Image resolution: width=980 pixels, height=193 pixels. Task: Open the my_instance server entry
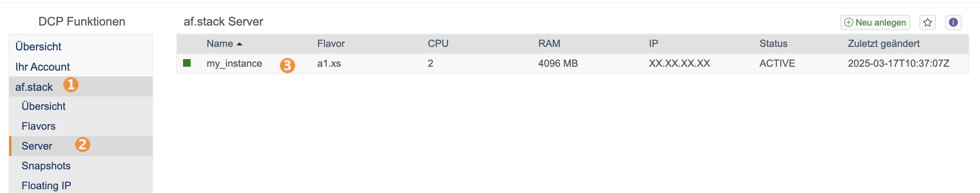click(x=234, y=63)
